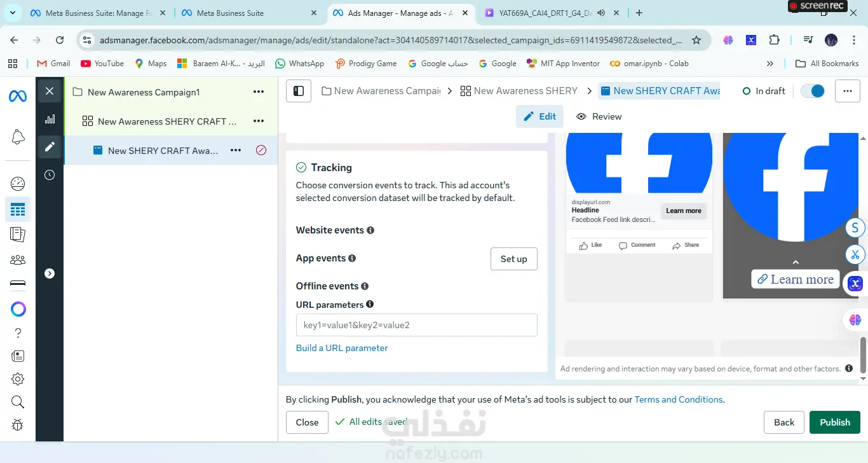Select the New SHERY CRAFT Awa... ad row
This screenshot has width=868, height=463.
coord(170,151)
